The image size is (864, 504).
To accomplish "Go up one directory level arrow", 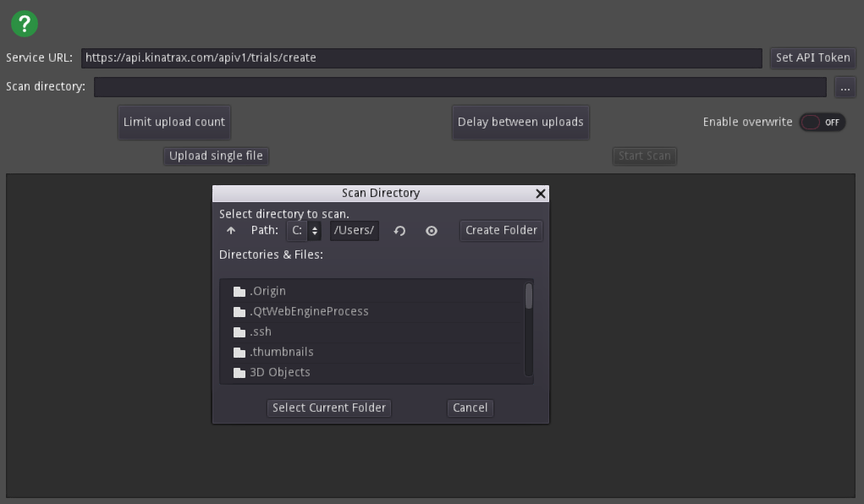I will coord(231,231).
